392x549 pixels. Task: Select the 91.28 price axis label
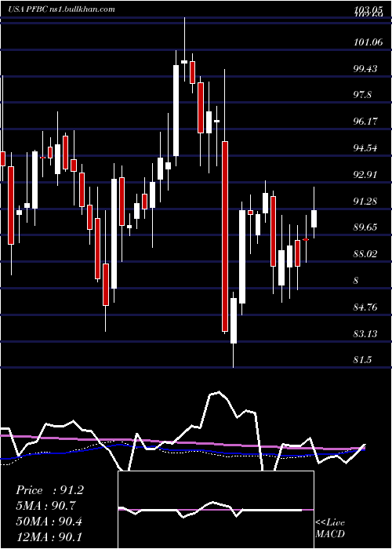pyautogui.click(x=365, y=201)
